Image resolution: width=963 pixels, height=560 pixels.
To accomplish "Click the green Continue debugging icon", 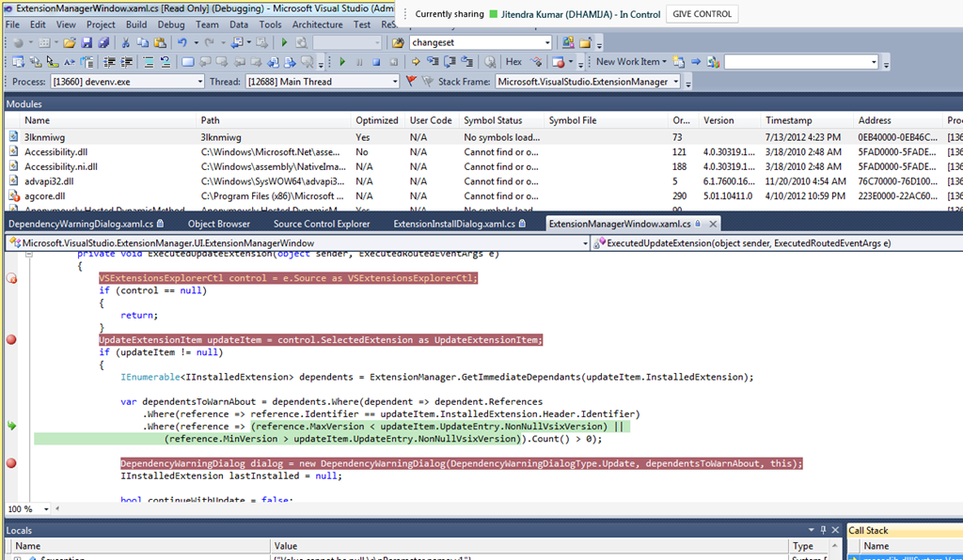I will [x=342, y=62].
